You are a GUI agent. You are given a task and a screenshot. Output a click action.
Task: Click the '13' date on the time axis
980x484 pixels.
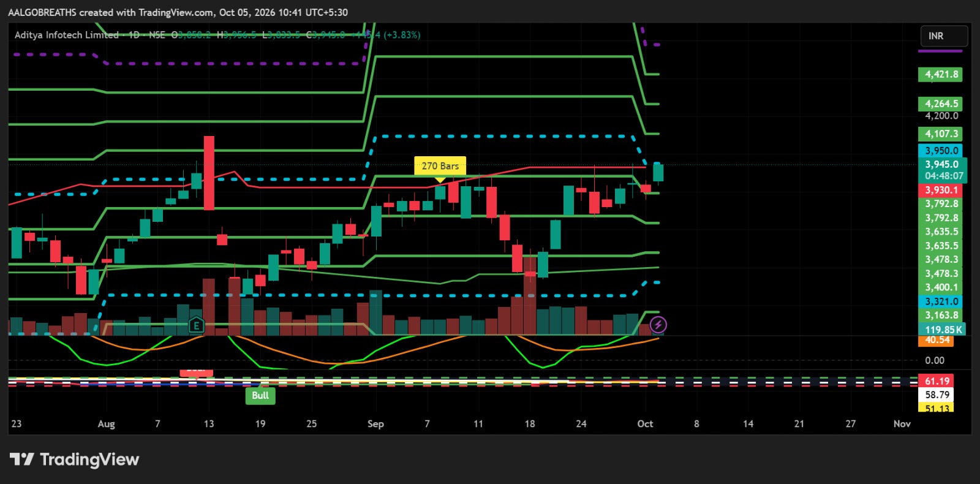coord(209,424)
